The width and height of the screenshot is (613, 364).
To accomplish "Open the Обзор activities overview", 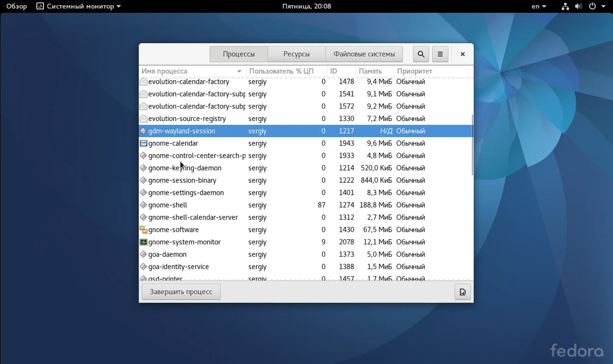I will pos(17,7).
